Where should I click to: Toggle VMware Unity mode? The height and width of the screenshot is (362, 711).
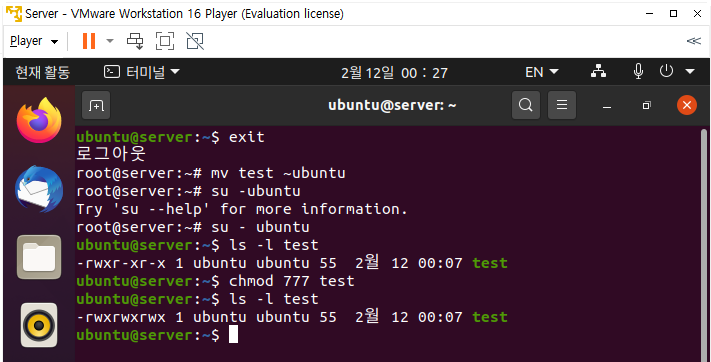[195, 41]
